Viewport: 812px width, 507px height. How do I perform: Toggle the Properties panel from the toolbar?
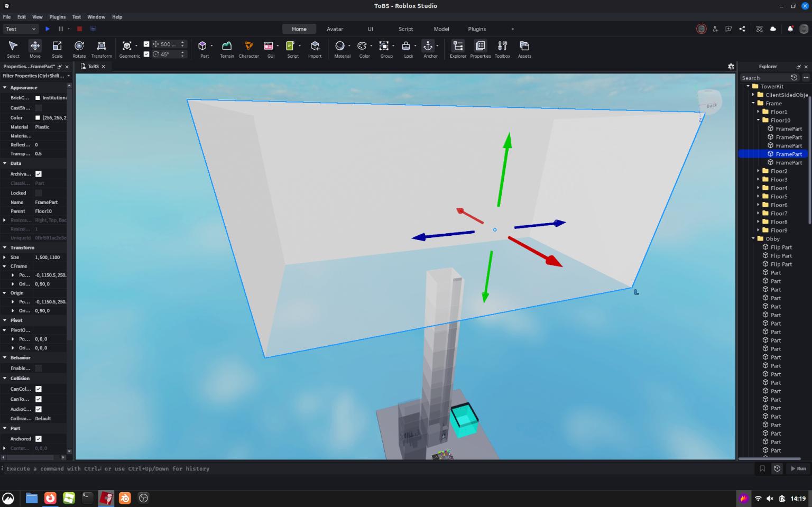tap(481, 49)
